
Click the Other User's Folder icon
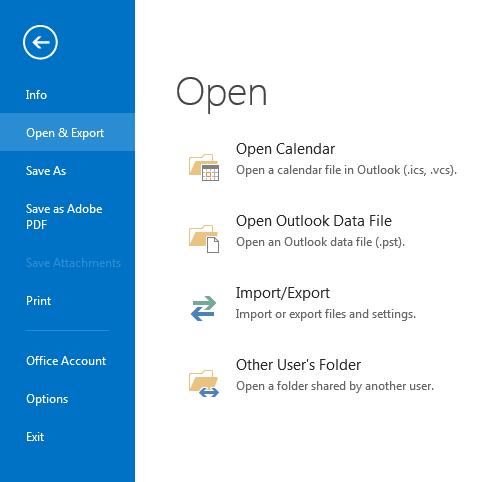coord(204,383)
